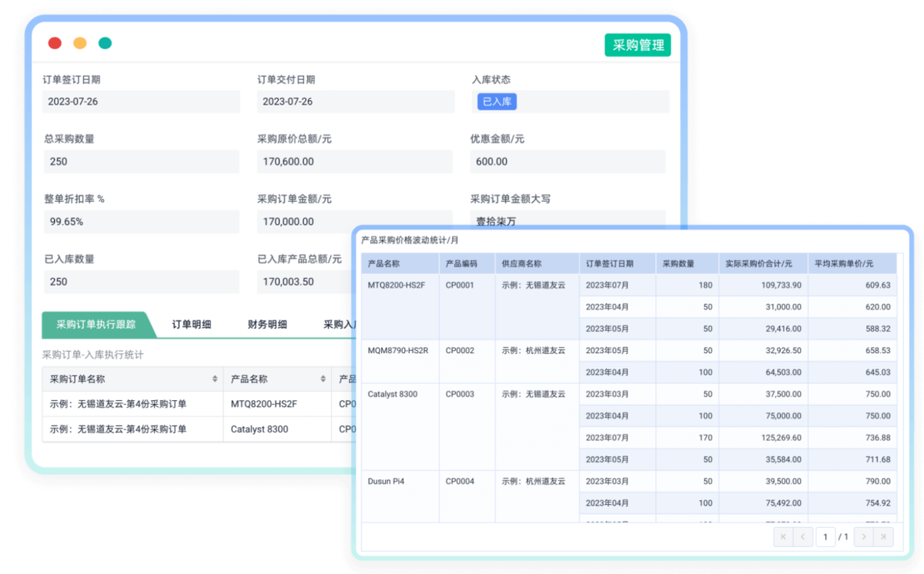
Task: Go to previous page in pagination
Action: click(803, 536)
